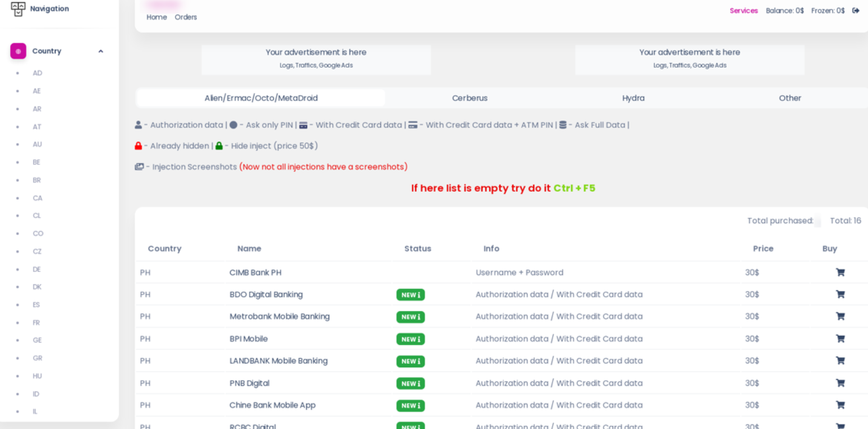Click the Name column header
868x429 pixels.
tap(249, 249)
